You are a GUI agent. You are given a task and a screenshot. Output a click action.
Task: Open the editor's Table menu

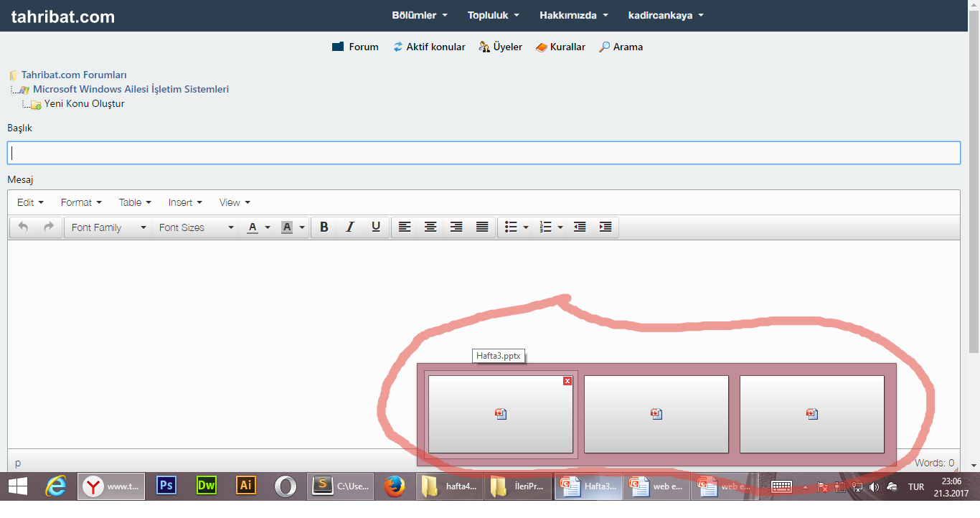[x=135, y=202]
